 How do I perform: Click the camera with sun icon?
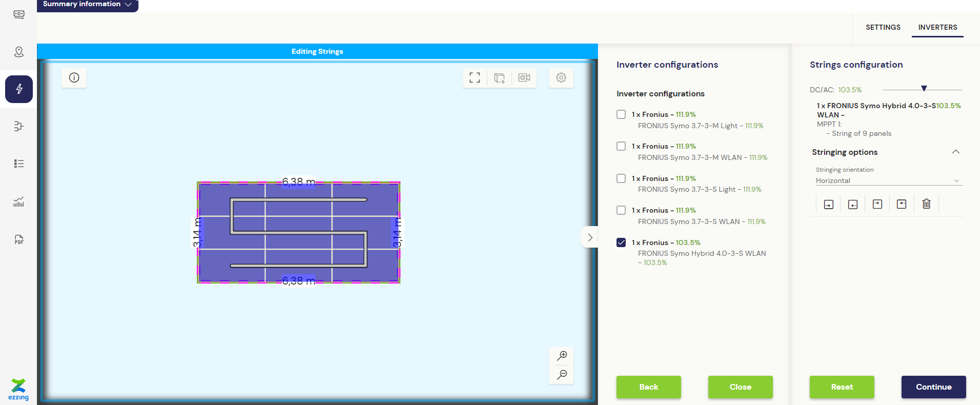(524, 78)
